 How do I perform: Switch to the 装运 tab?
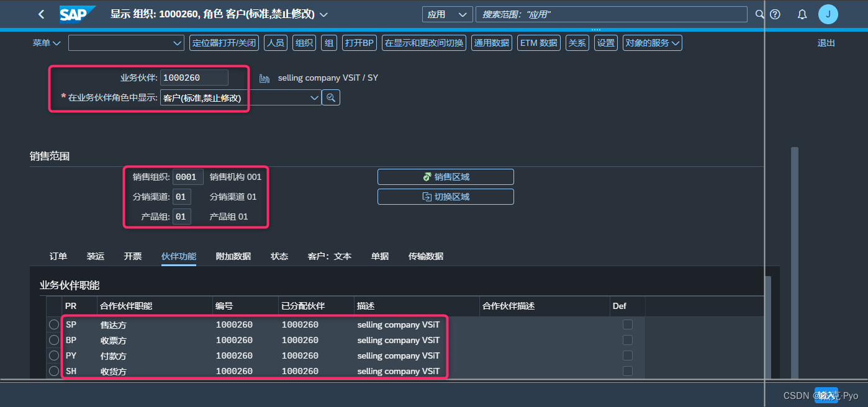(96, 256)
